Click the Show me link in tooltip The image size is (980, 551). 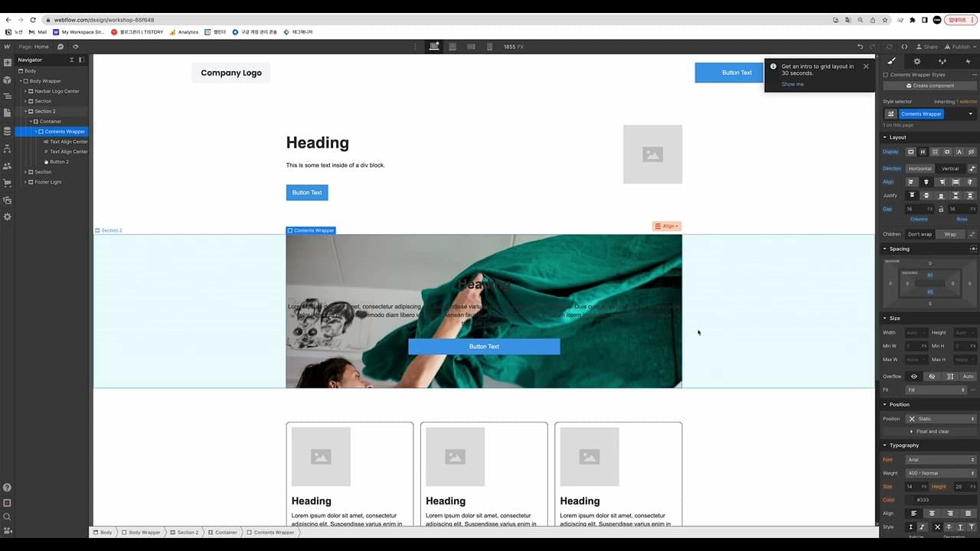(x=792, y=84)
